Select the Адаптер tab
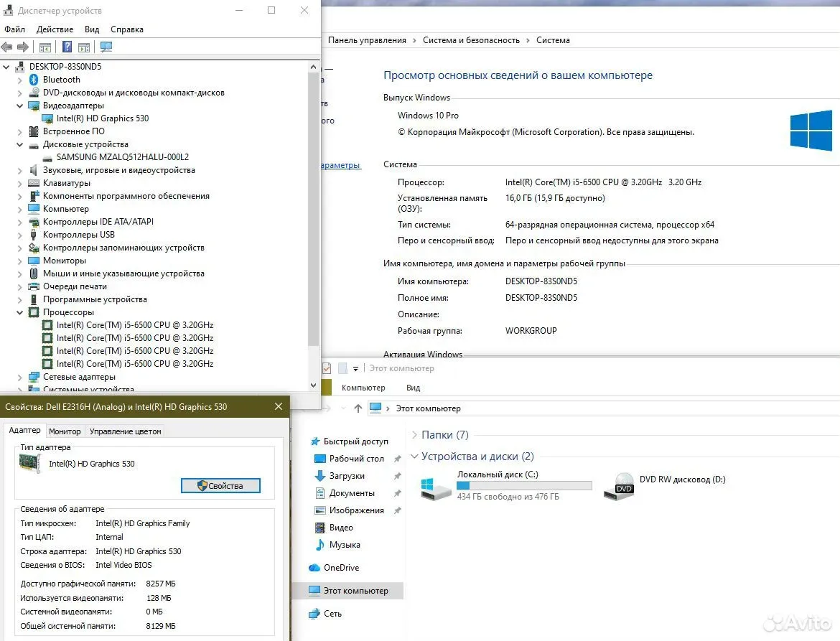 pos(24,430)
